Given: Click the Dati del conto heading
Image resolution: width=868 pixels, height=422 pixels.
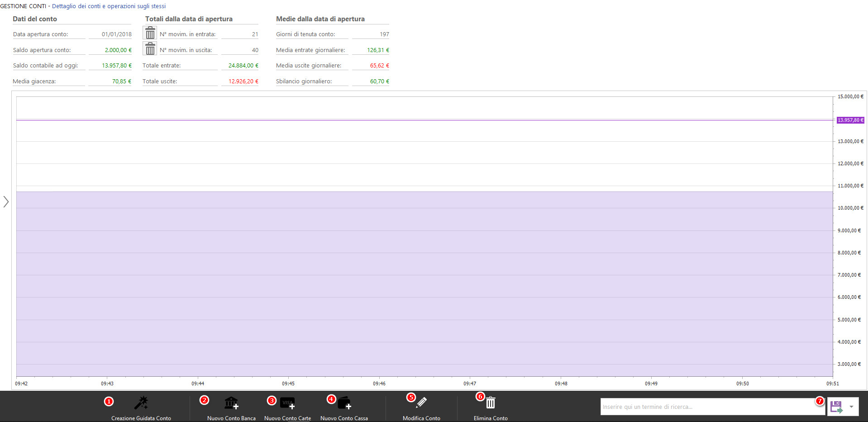Looking at the screenshot, I should click(x=35, y=19).
